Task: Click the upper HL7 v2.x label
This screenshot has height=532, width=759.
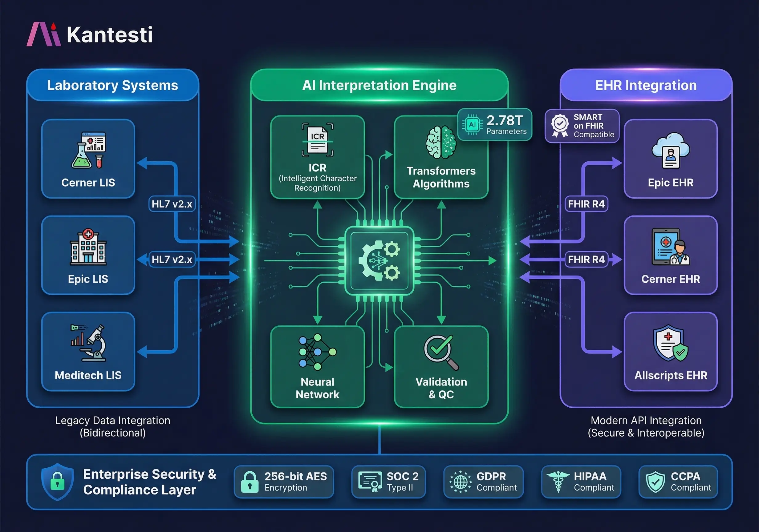Action: pos(172,204)
